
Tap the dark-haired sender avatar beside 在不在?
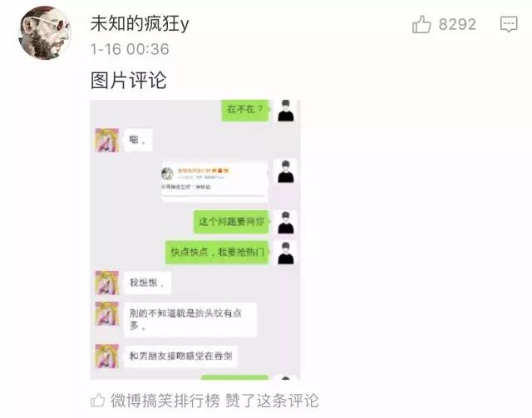coord(286,111)
